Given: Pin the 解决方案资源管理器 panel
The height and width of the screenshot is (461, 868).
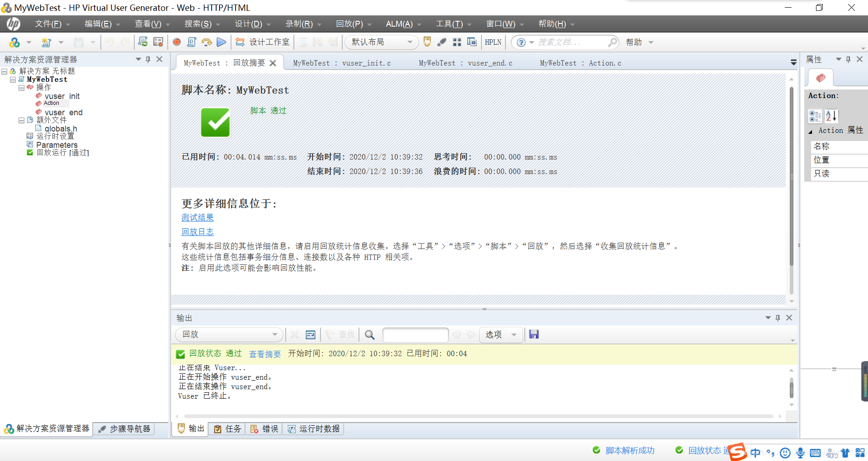Looking at the screenshot, I should tap(148, 59).
